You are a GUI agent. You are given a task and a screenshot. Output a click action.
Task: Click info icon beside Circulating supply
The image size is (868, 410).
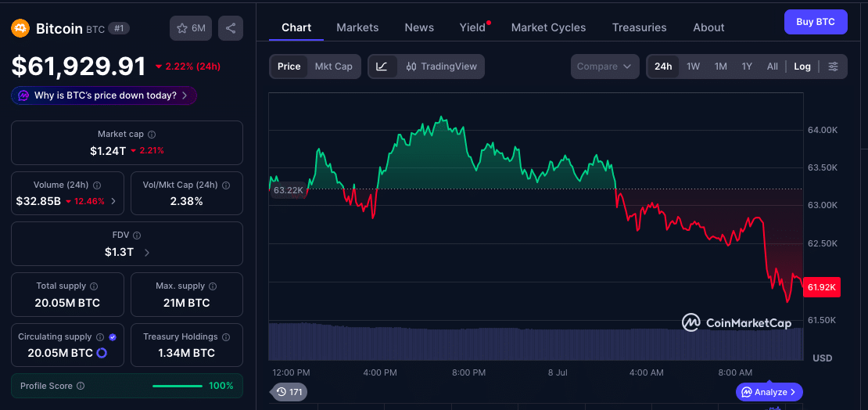coord(100,337)
